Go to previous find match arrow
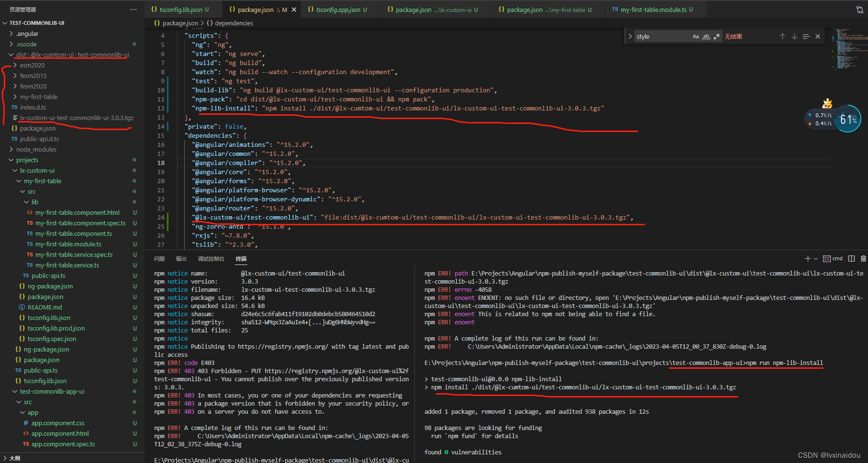Screen dimensions: 868x463 pos(782,36)
